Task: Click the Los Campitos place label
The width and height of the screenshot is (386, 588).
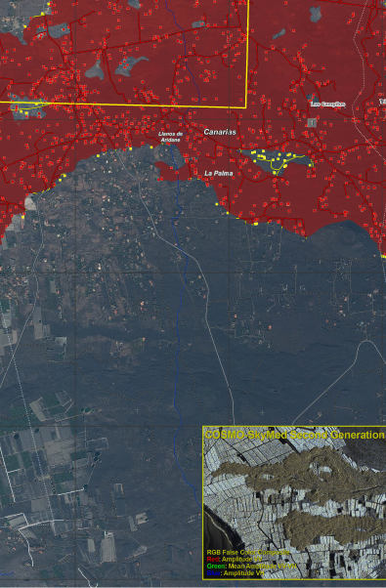Action: pos(328,104)
